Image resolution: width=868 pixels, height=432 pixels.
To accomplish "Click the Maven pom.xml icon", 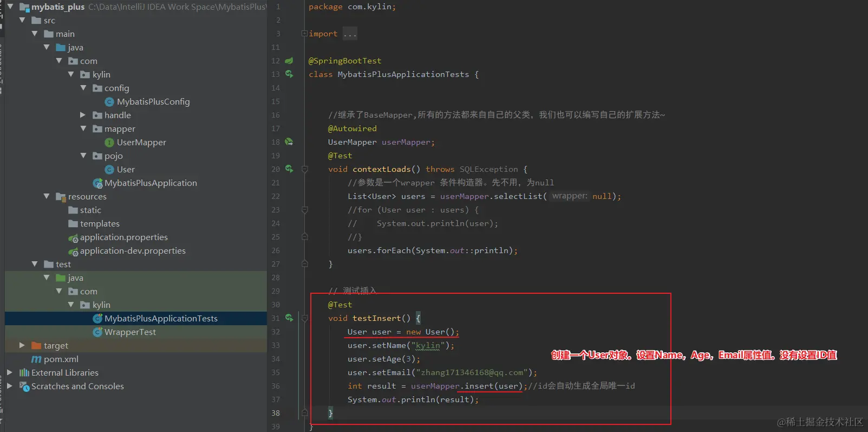I will 36,359.
